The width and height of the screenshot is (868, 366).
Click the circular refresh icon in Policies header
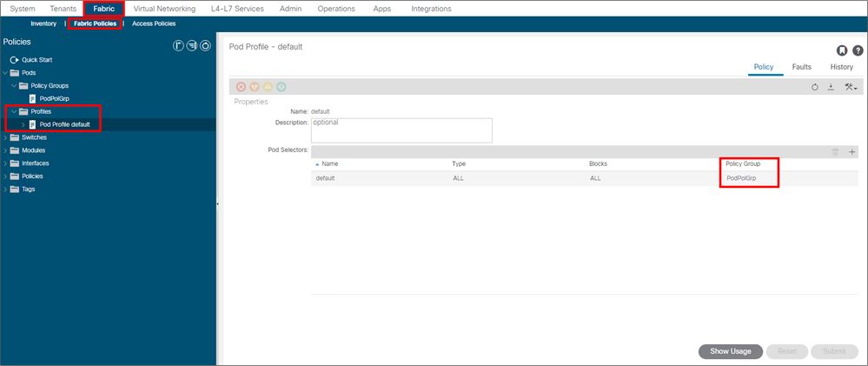tap(205, 46)
